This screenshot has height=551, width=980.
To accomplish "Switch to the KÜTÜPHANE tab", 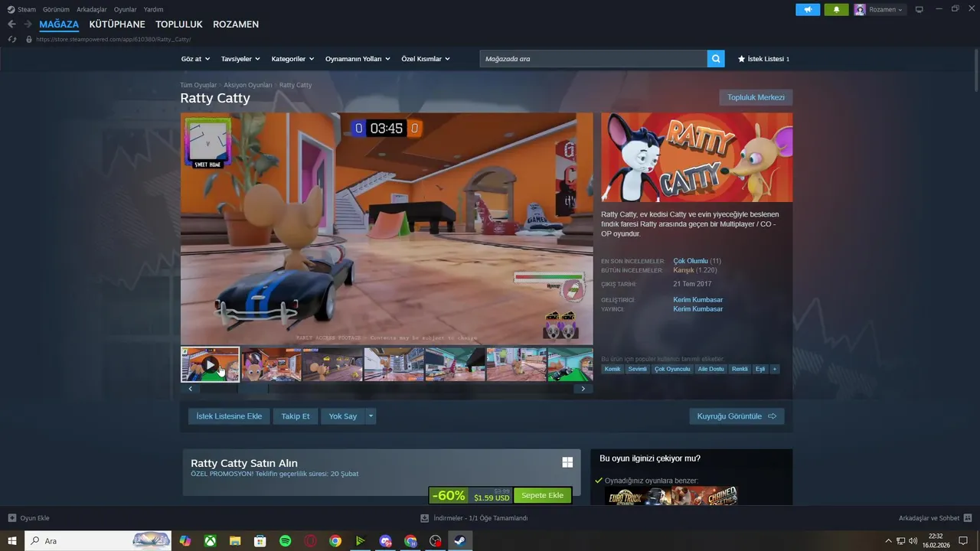I will point(117,24).
